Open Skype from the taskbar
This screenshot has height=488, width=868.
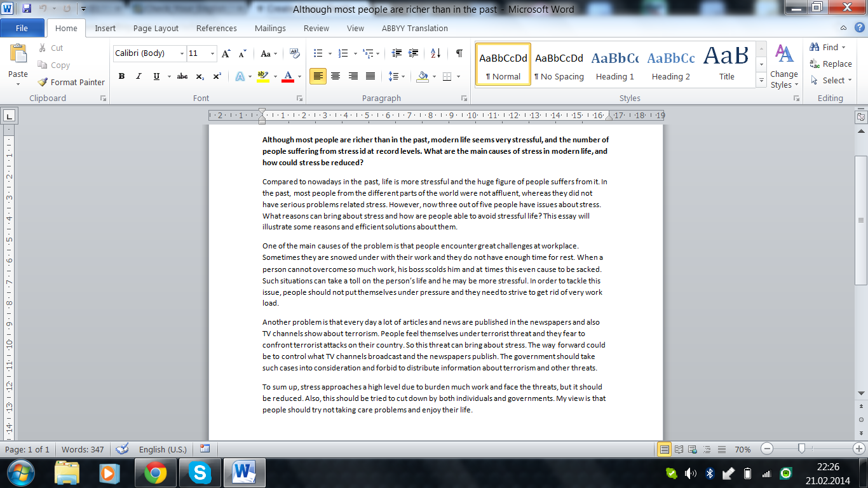click(200, 473)
